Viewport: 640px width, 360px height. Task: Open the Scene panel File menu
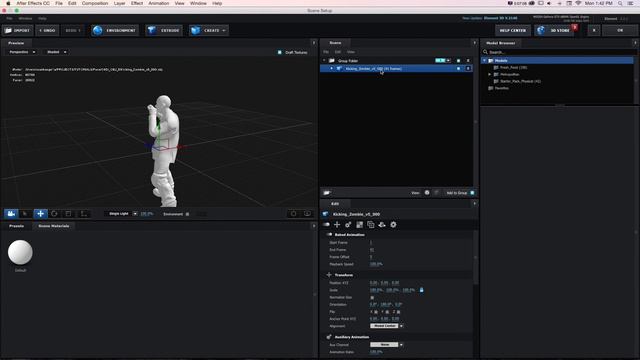[326, 52]
